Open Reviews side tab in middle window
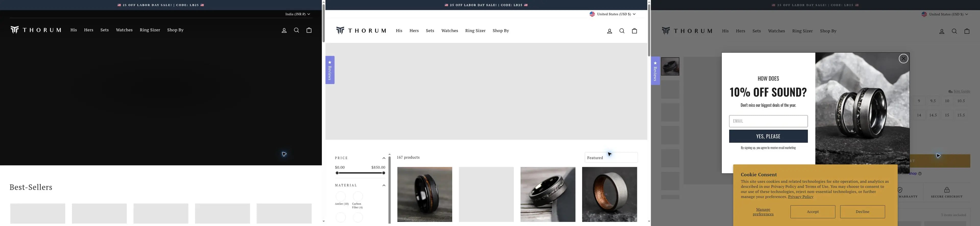980x226 pixels. pos(330,70)
